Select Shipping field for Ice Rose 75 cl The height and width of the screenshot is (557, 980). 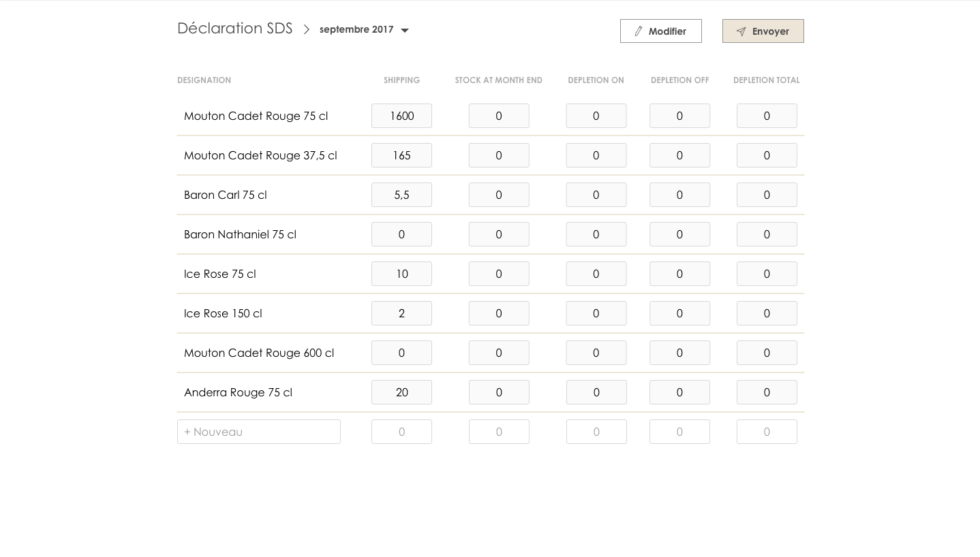point(401,274)
